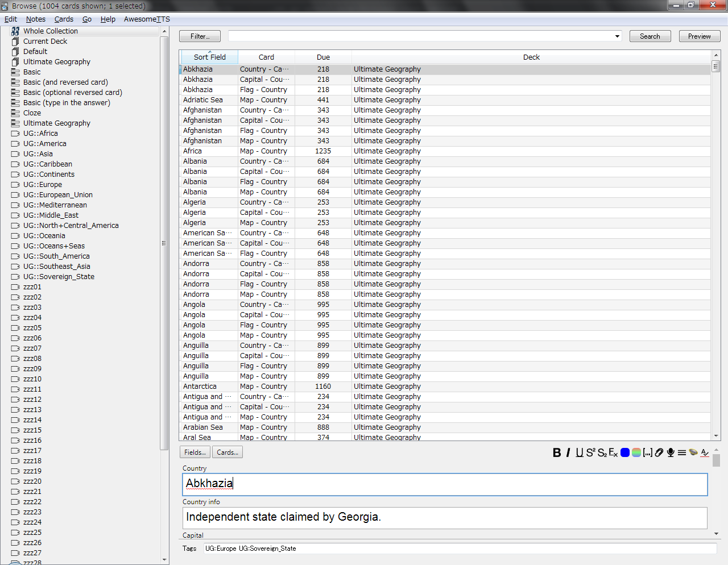The height and width of the screenshot is (565, 728).
Task: Click the blue text color swatch
Action: point(625,452)
